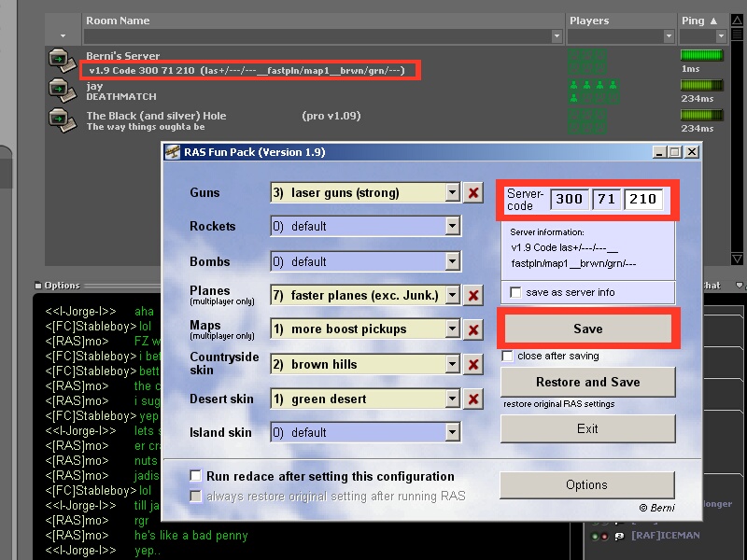Open the Ping filter dropdown
This screenshot has height=560, width=747.
pyautogui.click(x=720, y=36)
